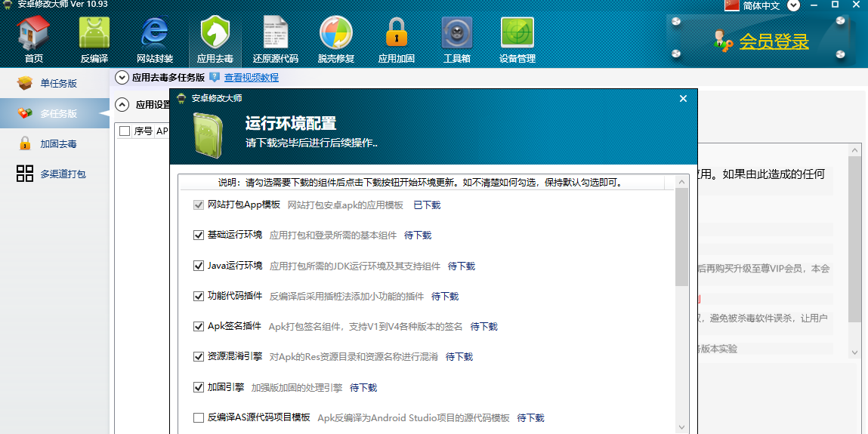Screen dimensions: 868x434
Task: Click the 还原源代码 restore source icon
Action: point(275,39)
